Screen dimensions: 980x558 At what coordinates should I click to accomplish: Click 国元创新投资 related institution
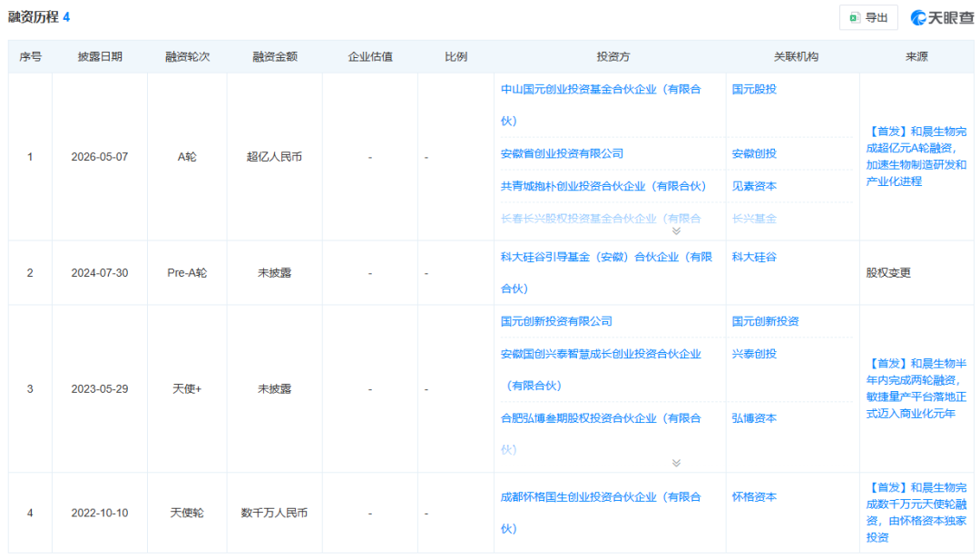pos(765,321)
